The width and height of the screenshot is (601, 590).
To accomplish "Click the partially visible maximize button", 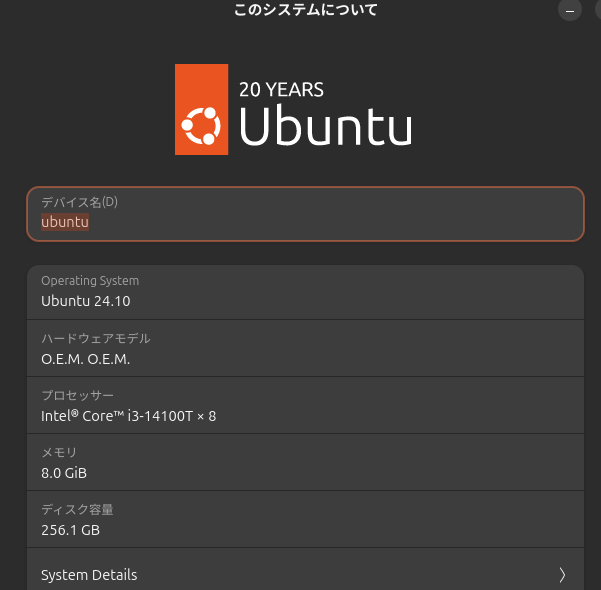I will point(597,10).
